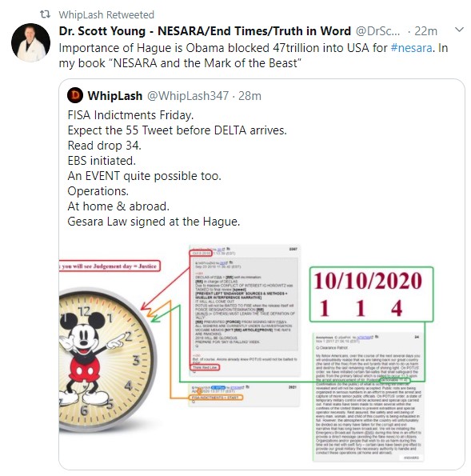
Task: Click the retweet icon beside WhipLash Retweeted
Action: coord(46,14)
